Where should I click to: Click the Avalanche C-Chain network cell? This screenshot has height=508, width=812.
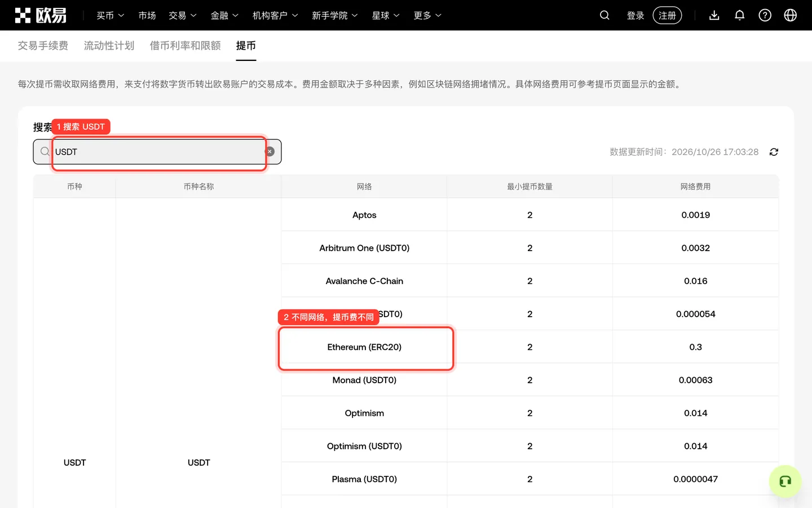coord(364,281)
